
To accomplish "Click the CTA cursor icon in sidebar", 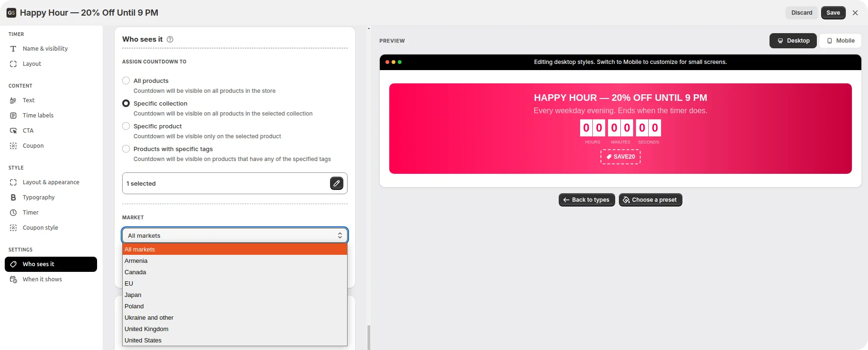I will [x=13, y=131].
